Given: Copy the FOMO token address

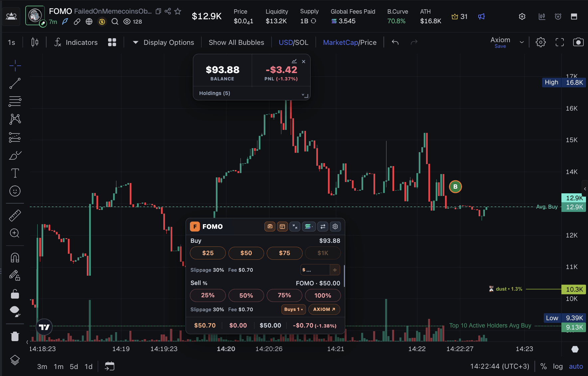Looking at the screenshot, I should click(x=158, y=11).
